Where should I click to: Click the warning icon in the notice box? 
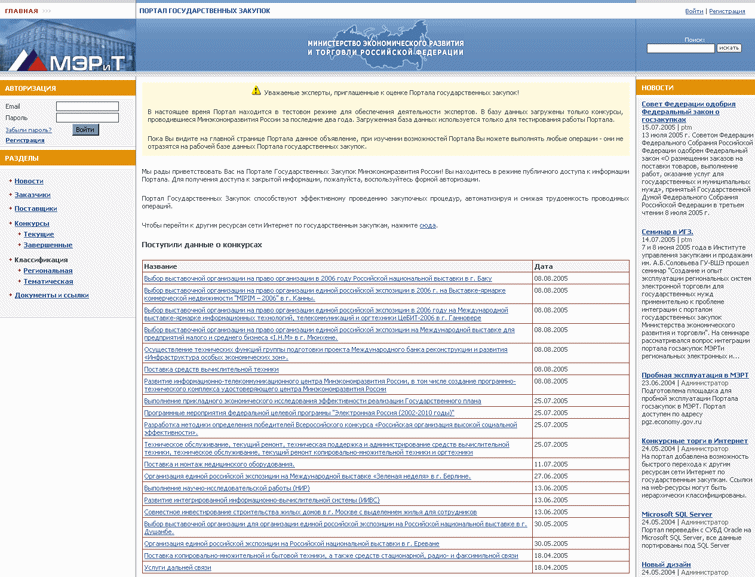(256, 90)
